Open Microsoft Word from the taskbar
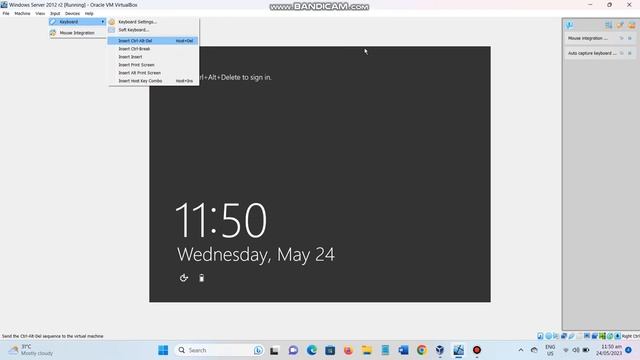The height and width of the screenshot is (360, 640). click(x=403, y=350)
